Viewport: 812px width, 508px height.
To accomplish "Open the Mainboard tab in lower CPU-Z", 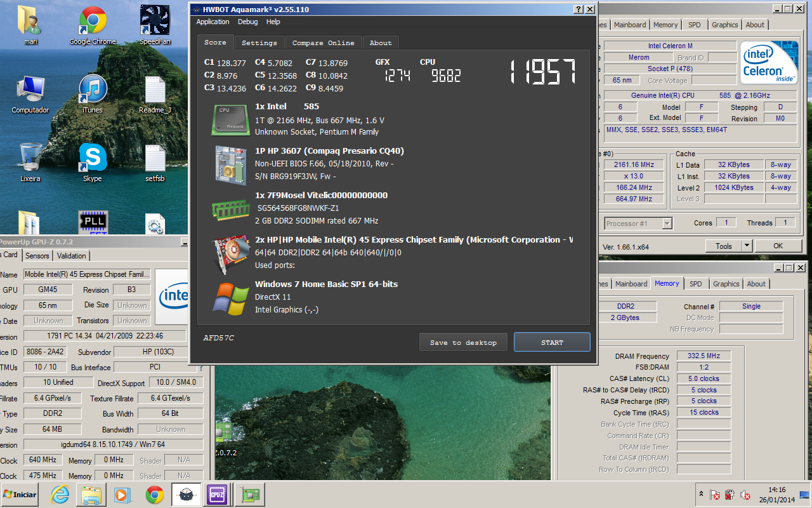I will click(631, 284).
